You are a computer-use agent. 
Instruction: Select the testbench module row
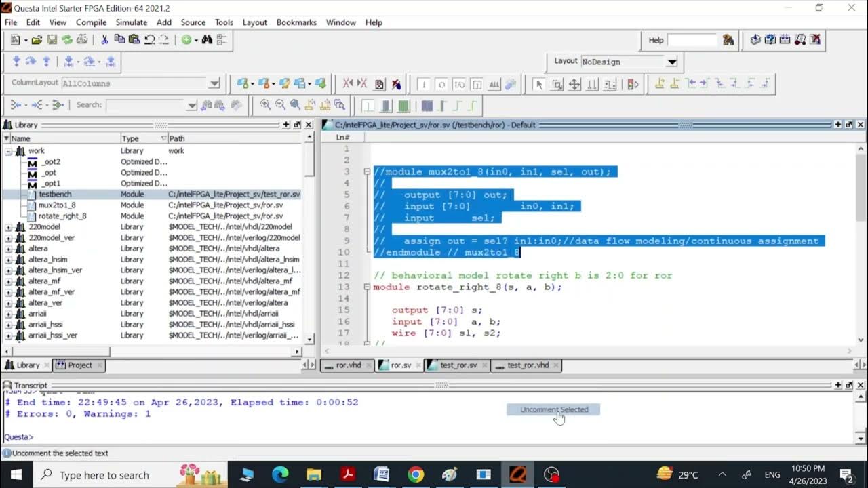pyautogui.click(x=153, y=195)
